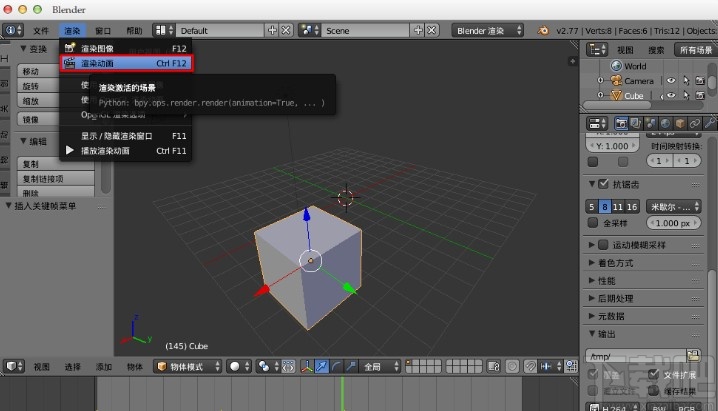This screenshot has height=411, width=718.
Task: Open the 文件 menu
Action: [x=41, y=31]
